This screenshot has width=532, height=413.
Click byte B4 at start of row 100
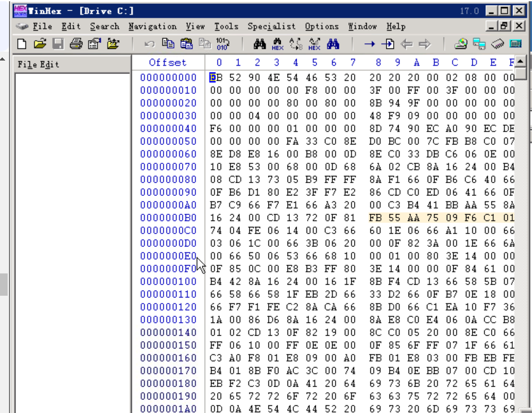click(216, 282)
